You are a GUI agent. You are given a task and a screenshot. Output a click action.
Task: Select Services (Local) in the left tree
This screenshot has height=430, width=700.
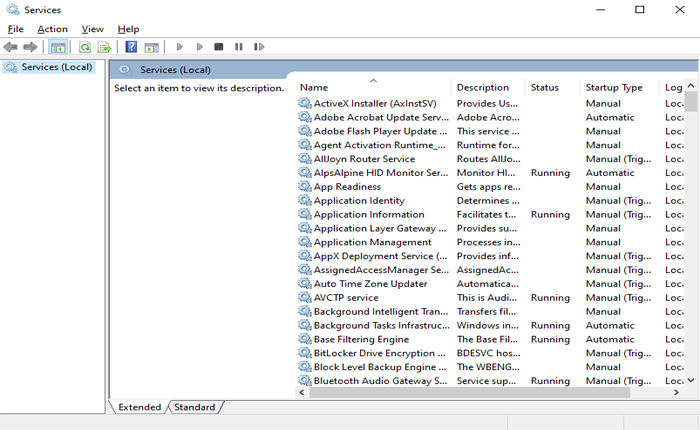click(57, 67)
